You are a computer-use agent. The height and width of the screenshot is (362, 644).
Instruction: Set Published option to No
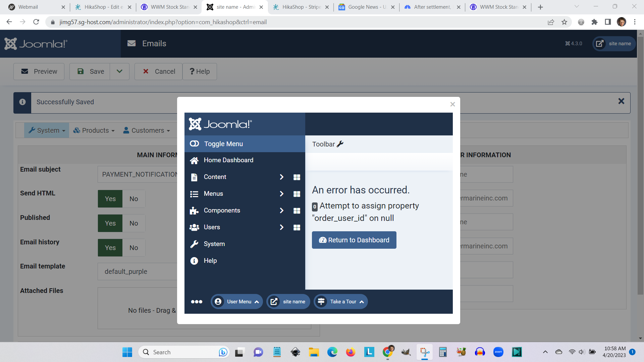point(133,223)
